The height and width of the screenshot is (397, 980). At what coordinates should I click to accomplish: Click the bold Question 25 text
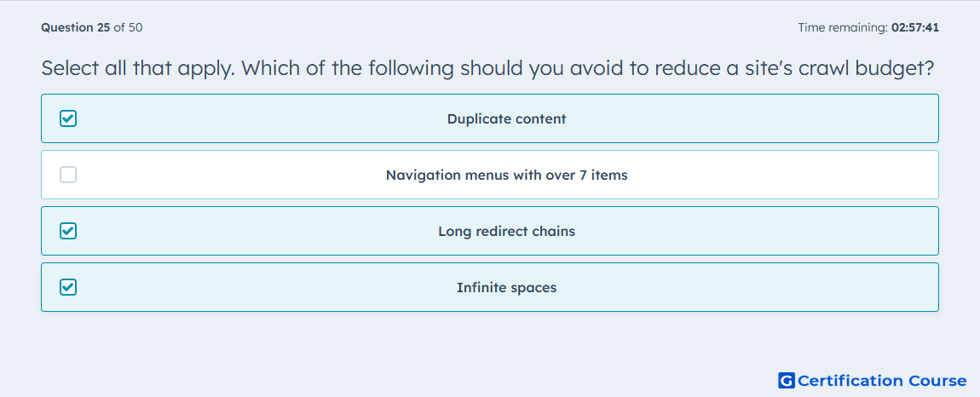point(76,27)
